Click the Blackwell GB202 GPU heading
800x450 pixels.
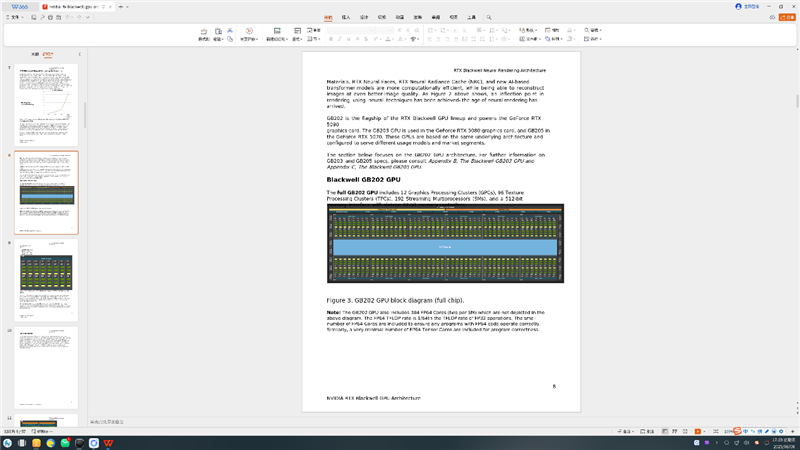(363, 180)
